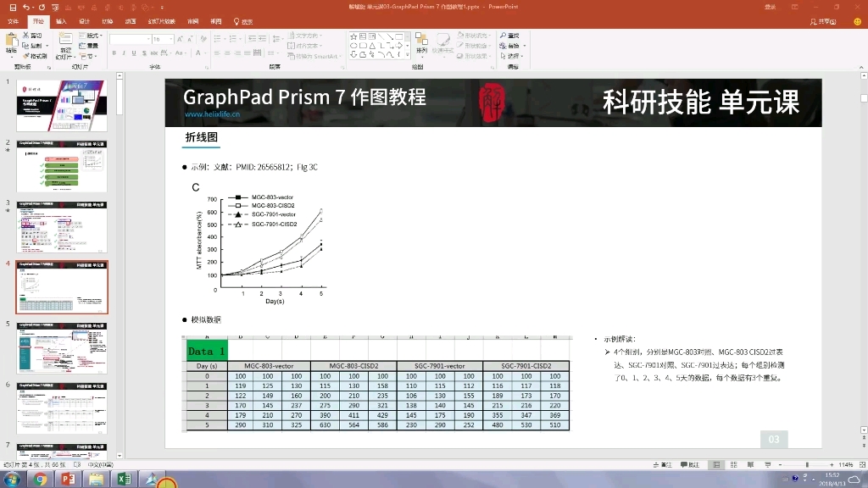This screenshot has width=868, height=488.
Task: Open the View ribbon tab
Action: pos(216,21)
